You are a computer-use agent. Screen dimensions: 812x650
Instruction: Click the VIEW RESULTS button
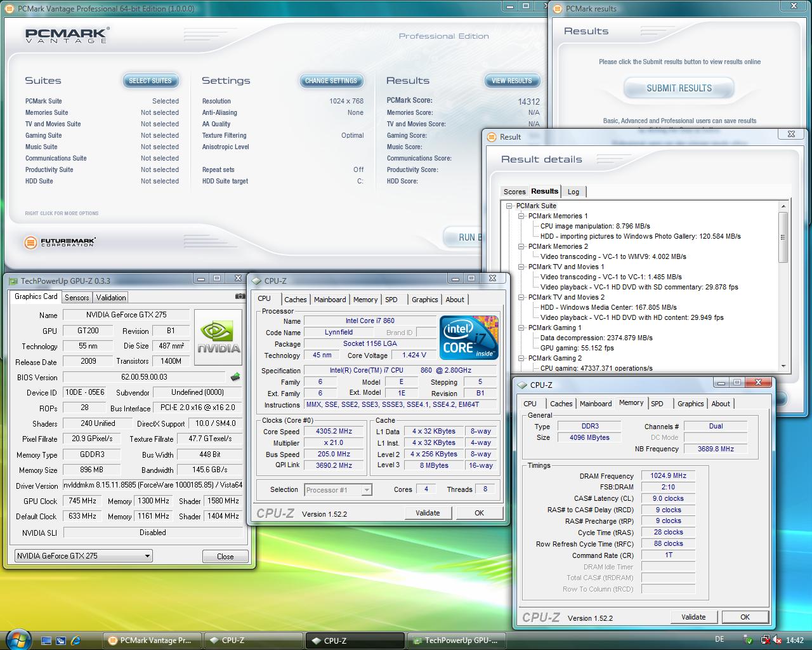click(512, 81)
